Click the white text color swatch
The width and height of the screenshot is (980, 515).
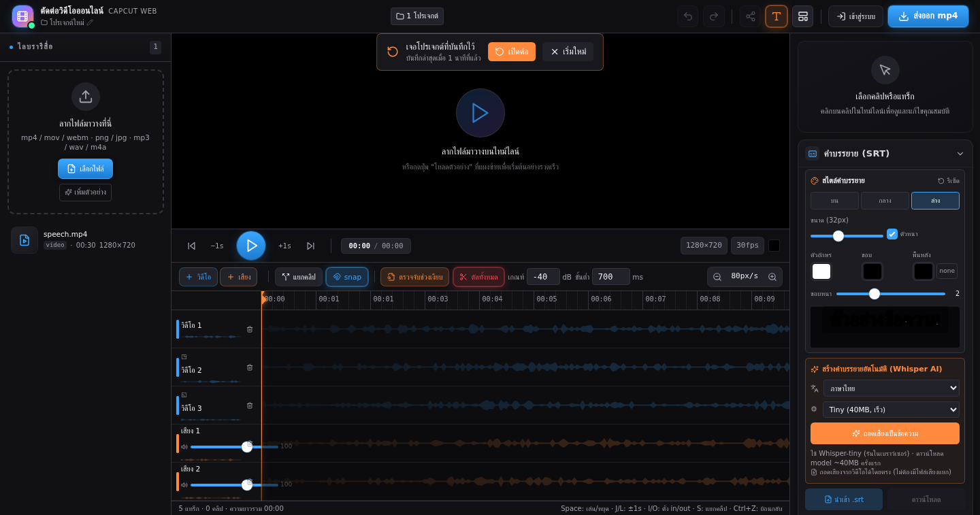click(x=821, y=271)
